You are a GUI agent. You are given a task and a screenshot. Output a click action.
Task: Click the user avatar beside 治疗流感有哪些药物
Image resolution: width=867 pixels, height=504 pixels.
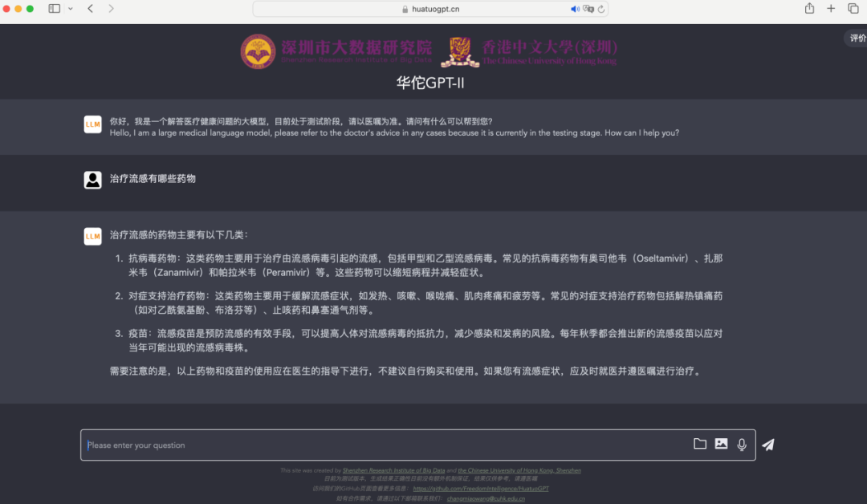pos(92,180)
